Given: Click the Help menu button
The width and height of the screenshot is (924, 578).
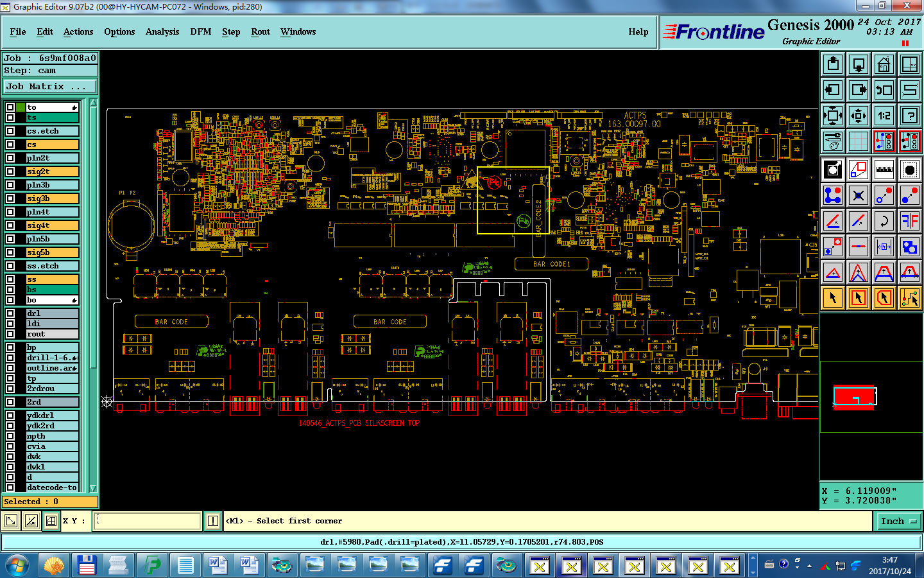Looking at the screenshot, I should point(638,31).
